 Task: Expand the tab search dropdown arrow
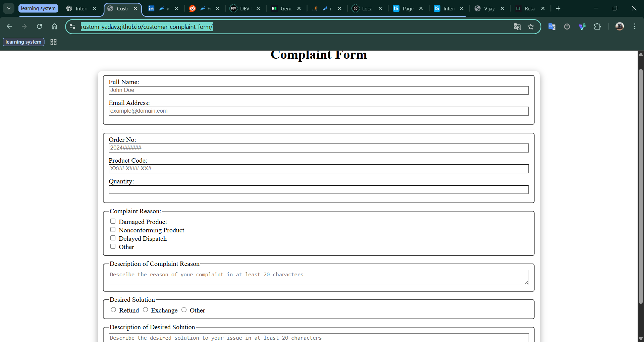click(x=9, y=8)
